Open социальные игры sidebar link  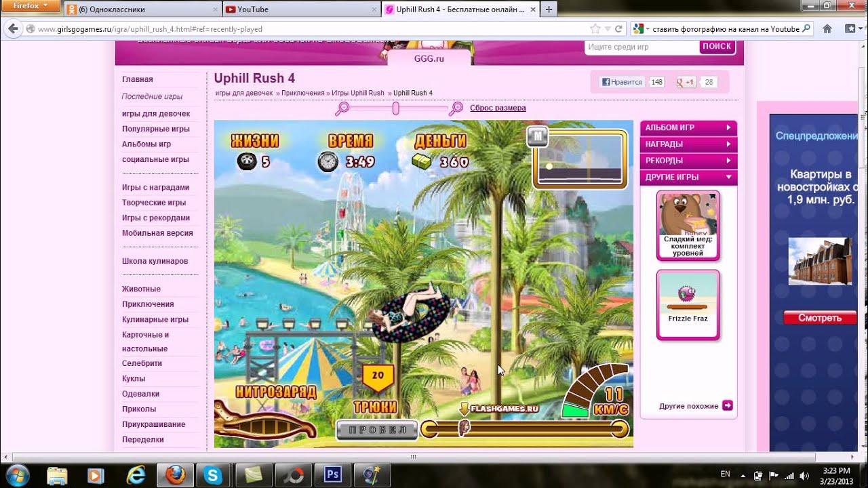(155, 159)
